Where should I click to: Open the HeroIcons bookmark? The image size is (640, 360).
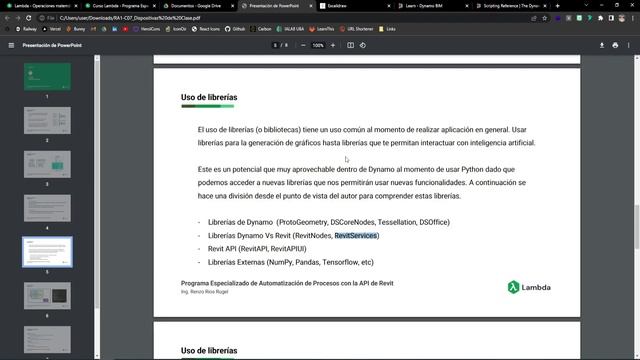coord(147,29)
